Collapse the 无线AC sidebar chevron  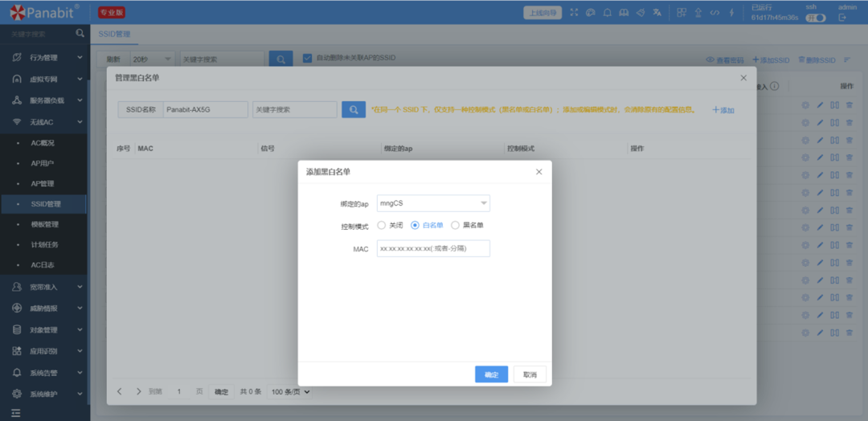(80, 121)
